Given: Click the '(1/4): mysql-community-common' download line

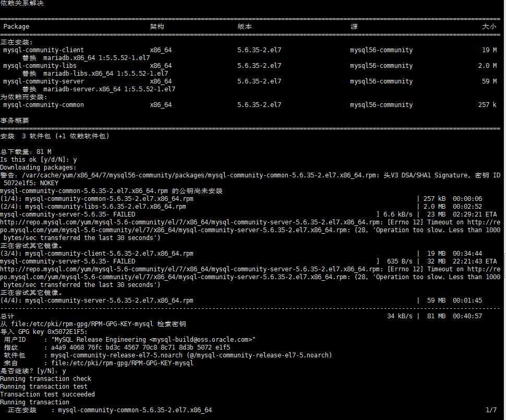Looking at the screenshot, I should 97,199.
